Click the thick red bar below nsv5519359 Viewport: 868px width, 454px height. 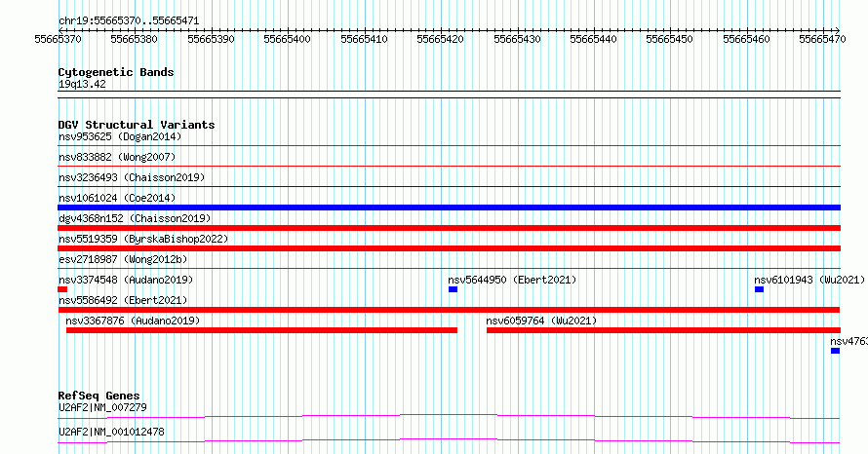[x=449, y=248]
